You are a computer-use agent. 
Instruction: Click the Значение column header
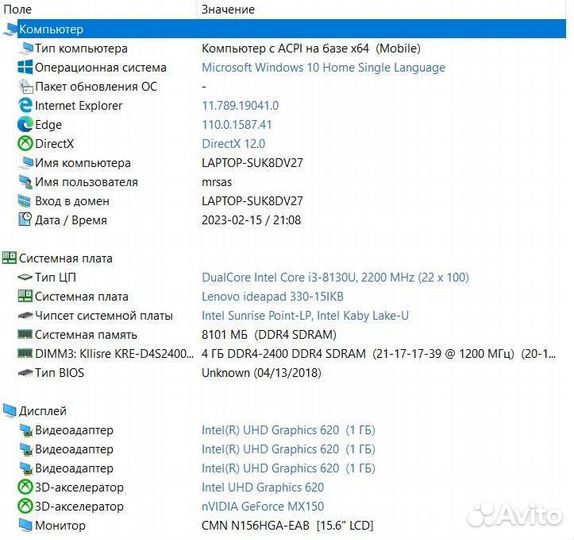pos(228,9)
